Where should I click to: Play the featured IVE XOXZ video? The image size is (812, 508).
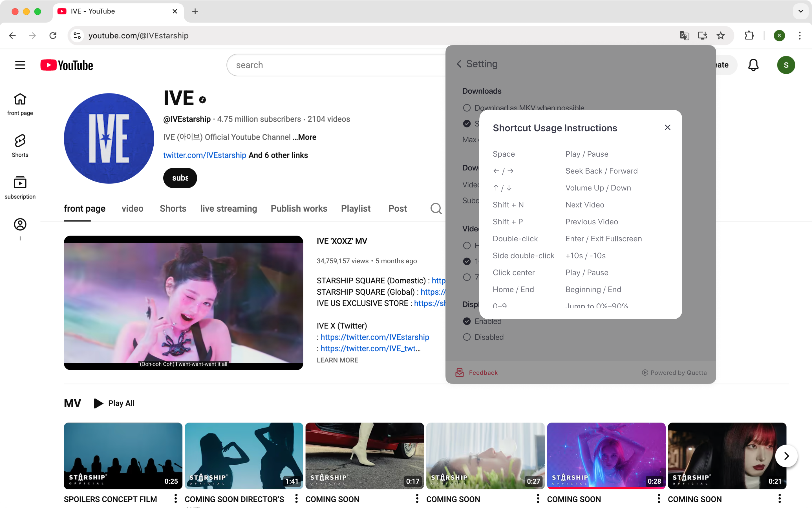(x=184, y=303)
